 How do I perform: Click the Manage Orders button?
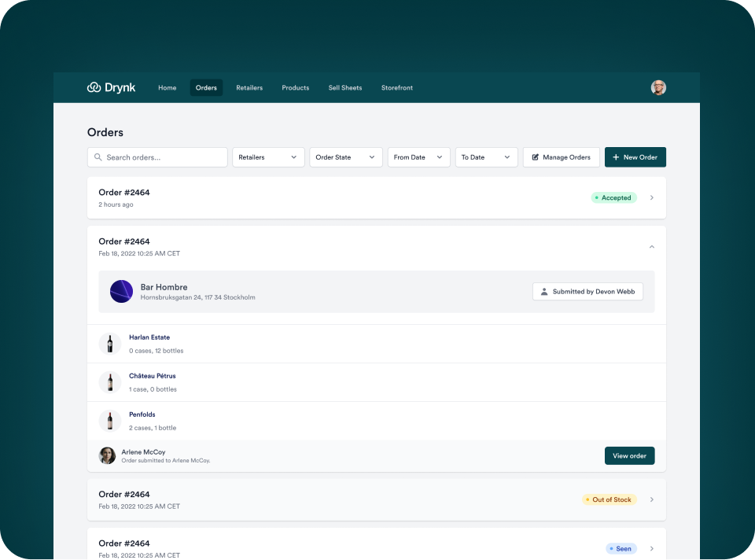562,157
